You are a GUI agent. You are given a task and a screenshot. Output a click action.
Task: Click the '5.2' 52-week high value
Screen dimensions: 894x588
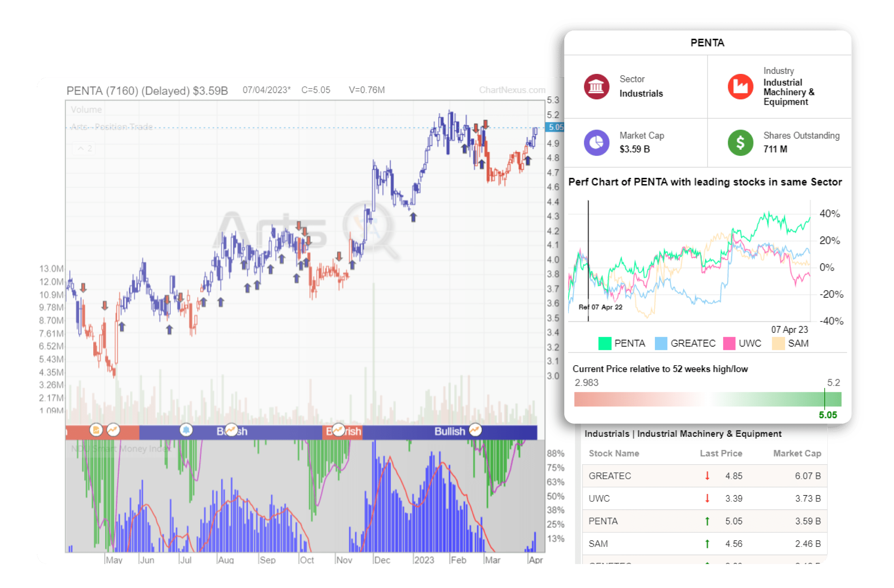click(833, 382)
